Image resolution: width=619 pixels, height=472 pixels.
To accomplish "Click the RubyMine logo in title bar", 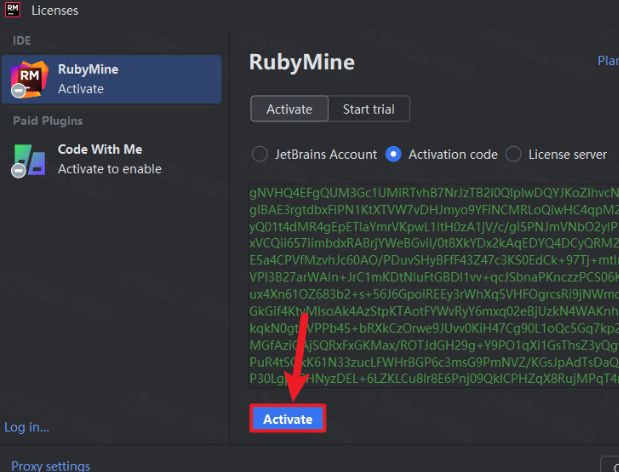I will click(x=13, y=10).
